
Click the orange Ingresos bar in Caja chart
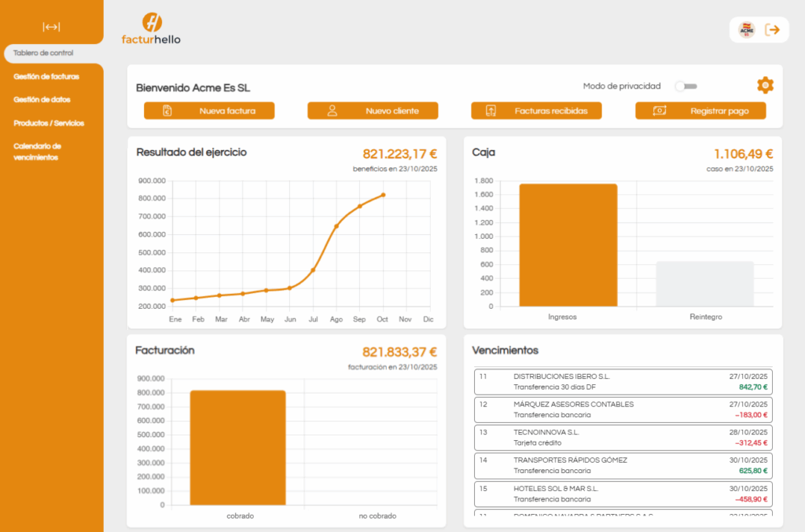point(568,245)
